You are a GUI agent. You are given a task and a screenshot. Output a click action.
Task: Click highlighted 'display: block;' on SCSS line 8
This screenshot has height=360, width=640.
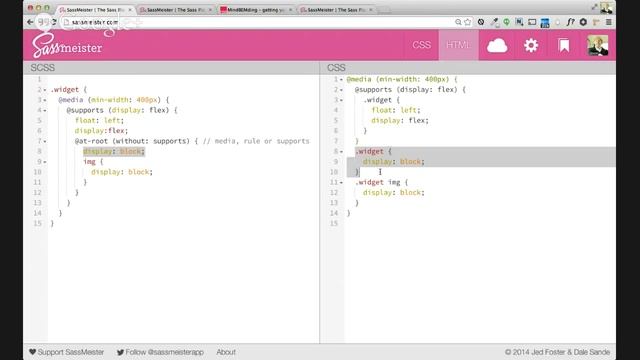pyautogui.click(x=114, y=151)
